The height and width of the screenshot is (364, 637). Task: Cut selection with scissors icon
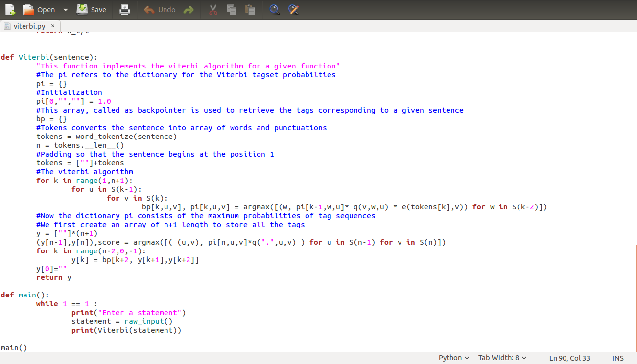tap(213, 10)
